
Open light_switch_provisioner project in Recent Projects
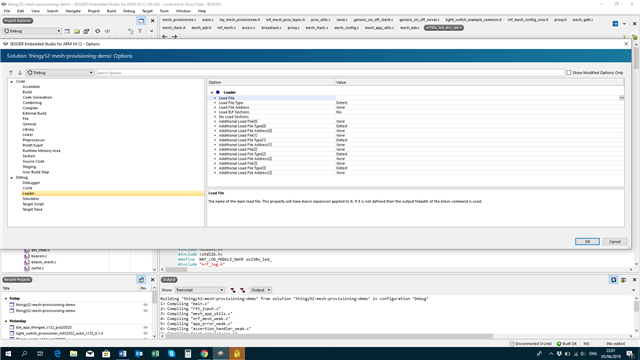59,333
